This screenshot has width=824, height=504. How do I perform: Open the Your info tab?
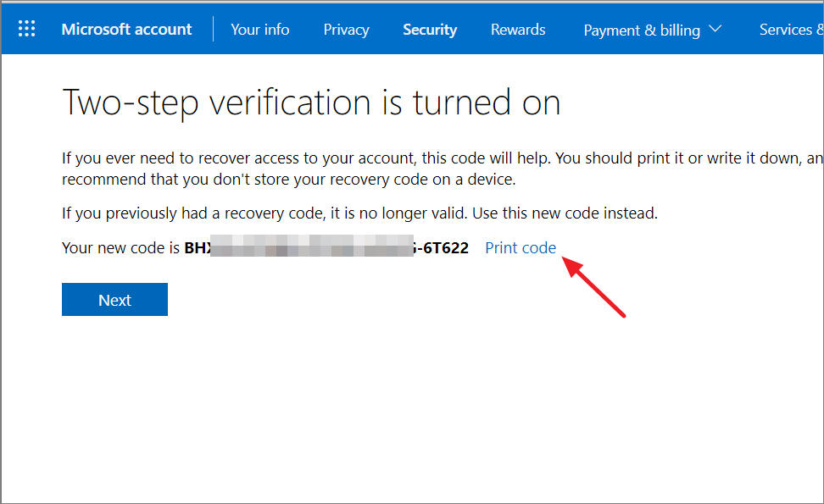[x=260, y=30]
